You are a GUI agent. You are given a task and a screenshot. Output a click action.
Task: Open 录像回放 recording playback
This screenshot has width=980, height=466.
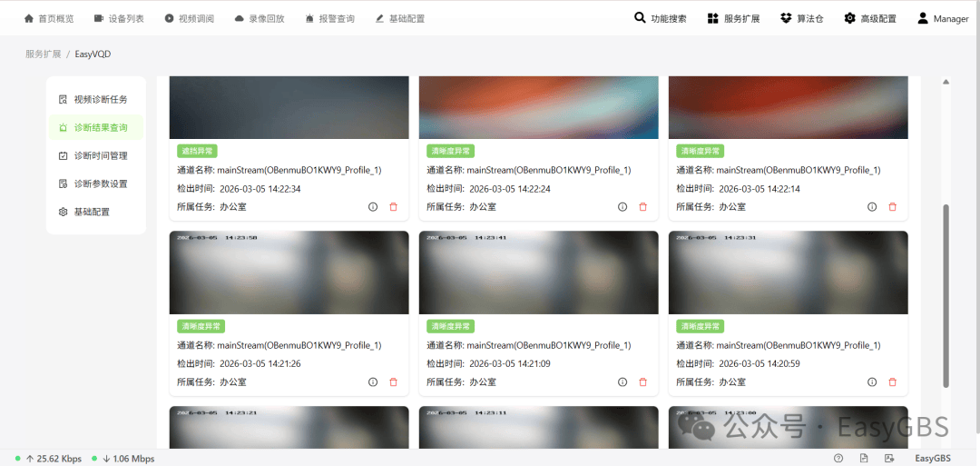[260, 19]
